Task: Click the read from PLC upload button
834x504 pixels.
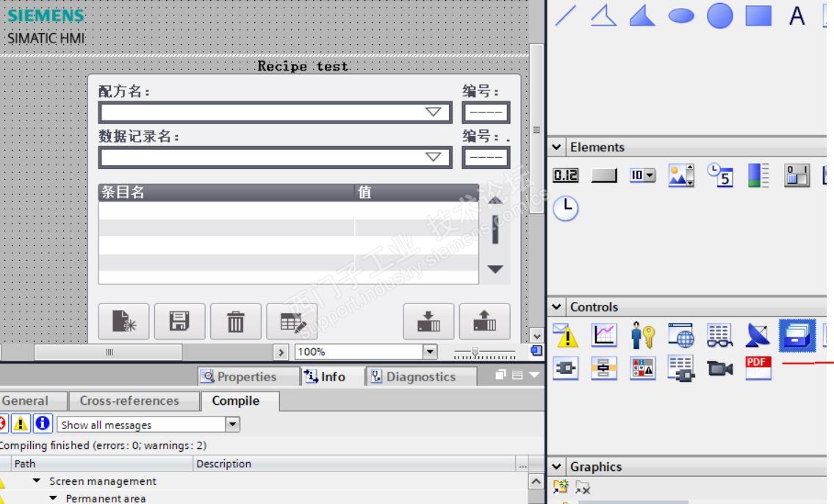Action: click(484, 321)
